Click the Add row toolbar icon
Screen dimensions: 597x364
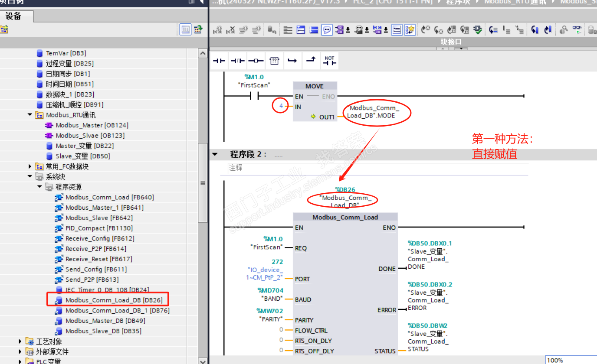(x=257, y=30)
